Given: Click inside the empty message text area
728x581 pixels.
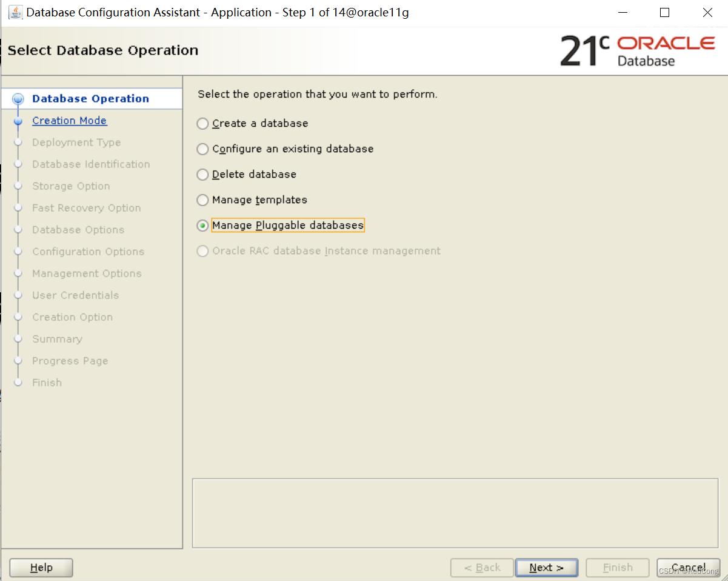Looking at the screenshot, I should 455,513.
